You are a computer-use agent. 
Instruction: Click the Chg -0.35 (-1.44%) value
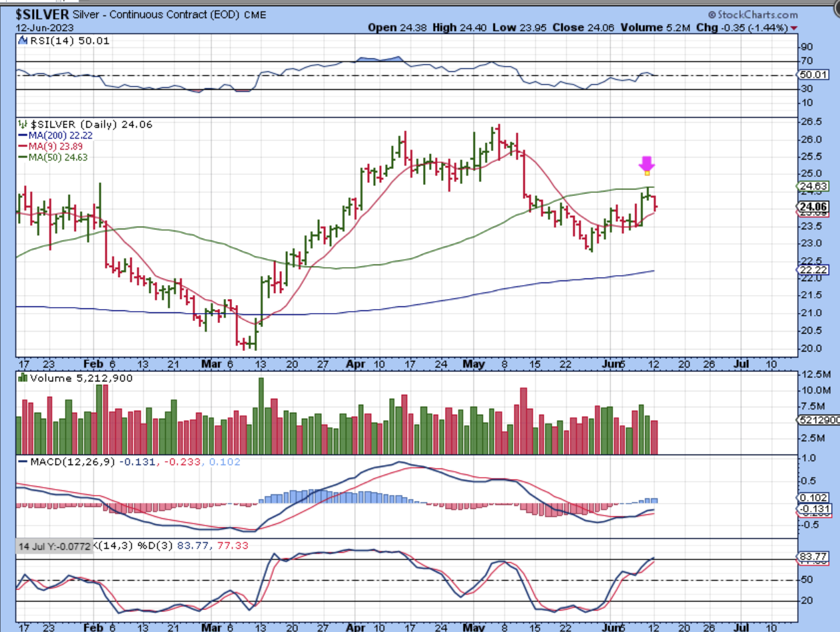point(741,28)
